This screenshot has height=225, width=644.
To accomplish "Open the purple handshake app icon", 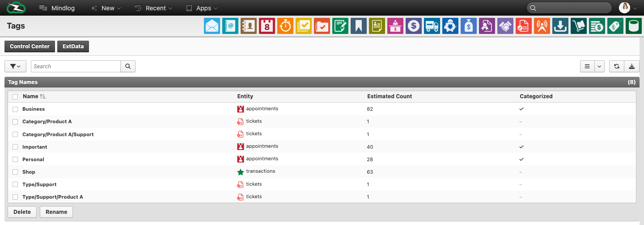I will coord(505,26).
